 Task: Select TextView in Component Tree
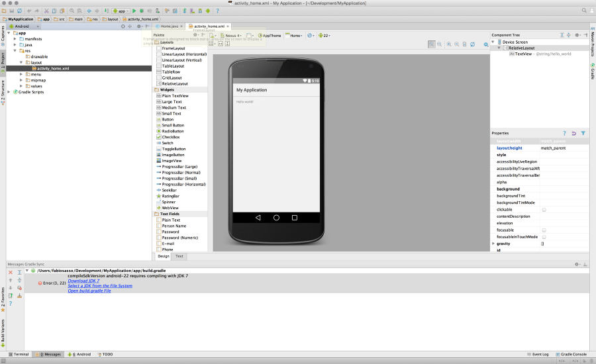tap(523, 54)
